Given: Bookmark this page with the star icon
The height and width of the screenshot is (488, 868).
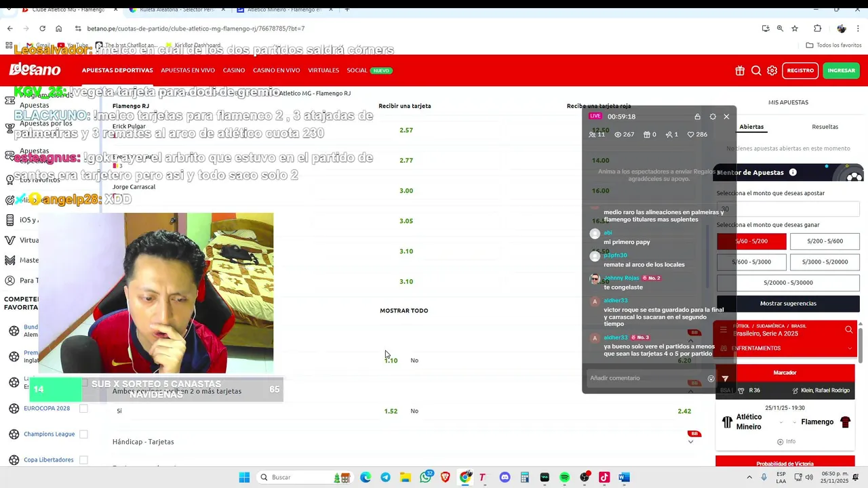Looking at the screenshot, I should 795,28.
